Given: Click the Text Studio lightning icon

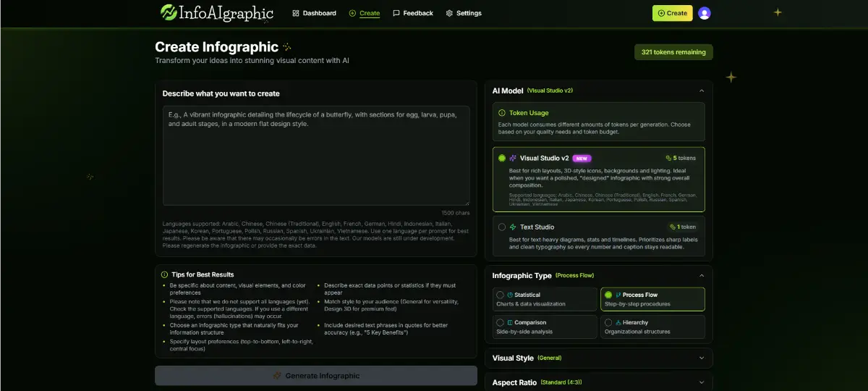Looking at the screenshot, I should (513, 227).
